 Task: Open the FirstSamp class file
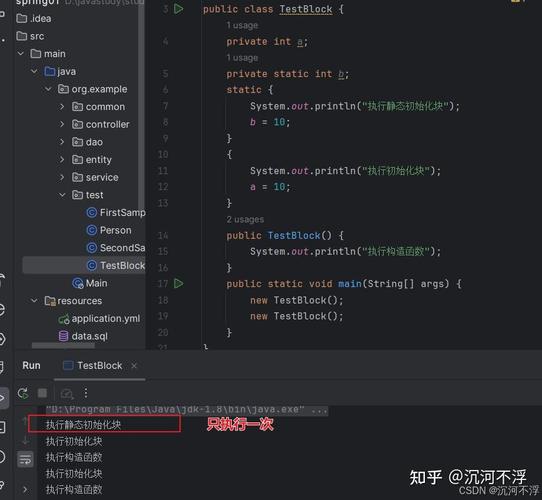[116, 212]
